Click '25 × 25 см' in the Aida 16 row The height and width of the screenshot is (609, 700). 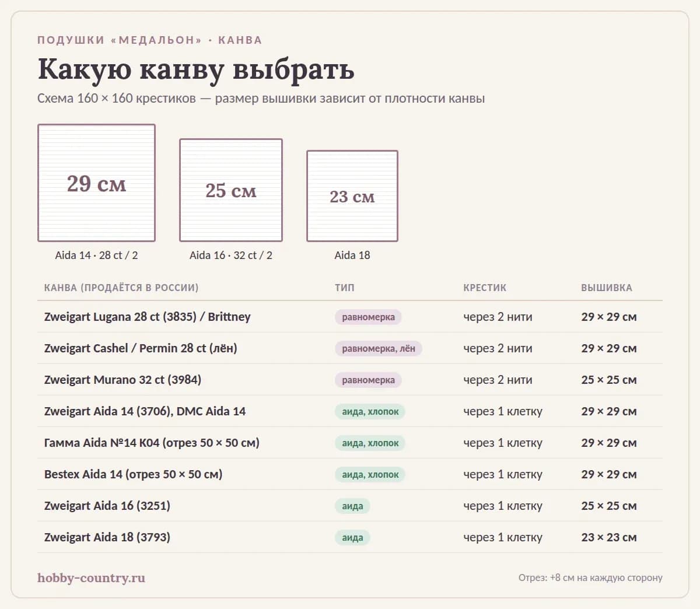[x=609, y=506]
